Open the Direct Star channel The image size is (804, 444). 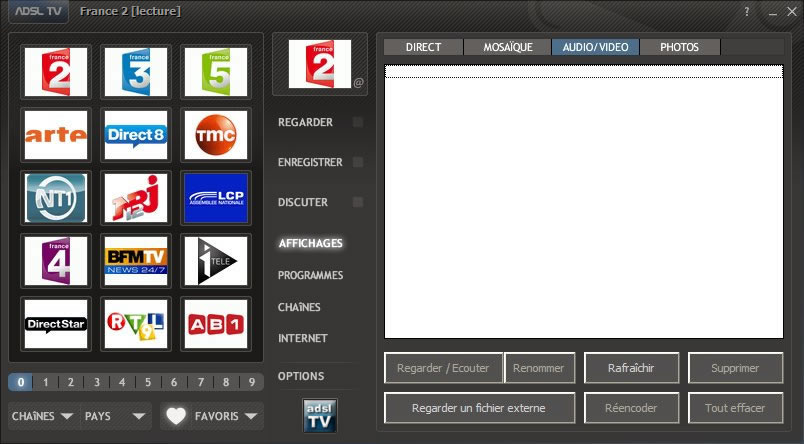pos(56,324)
